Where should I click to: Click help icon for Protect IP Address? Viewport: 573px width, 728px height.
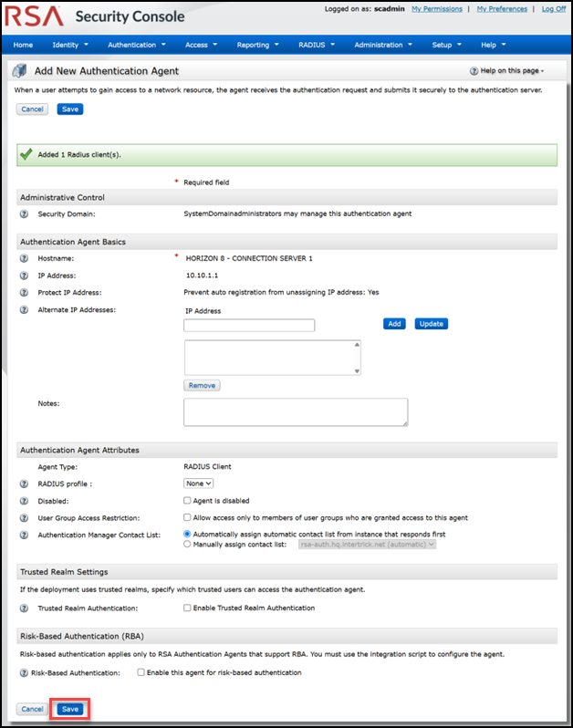24,292
